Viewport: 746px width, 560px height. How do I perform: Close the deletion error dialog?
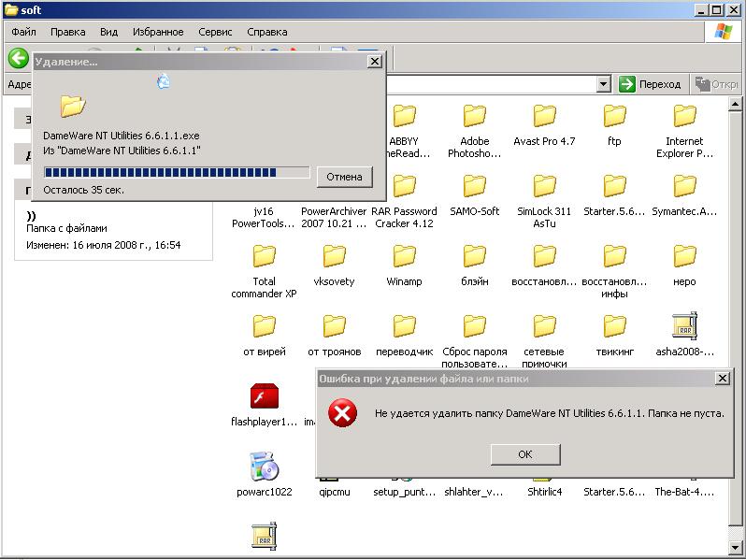pyautogui.click(x=723, y=379)
